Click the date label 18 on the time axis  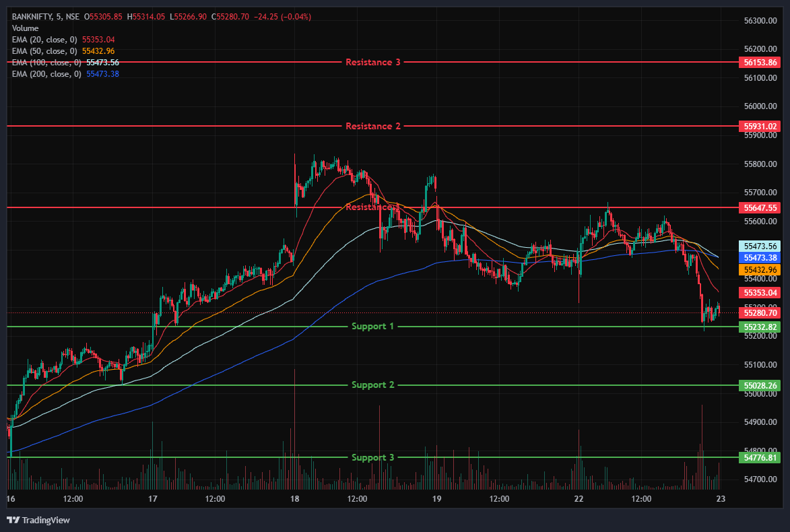click(295, 499)
